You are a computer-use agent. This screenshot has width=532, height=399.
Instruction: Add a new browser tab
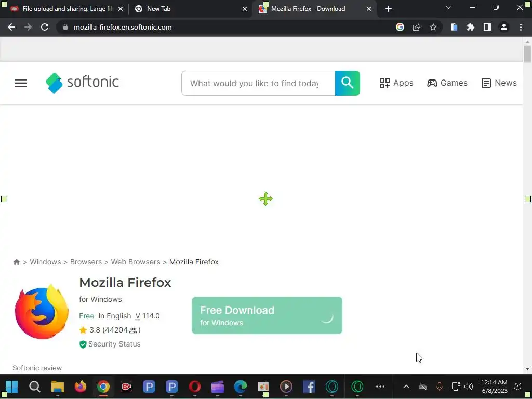[389, 9]
